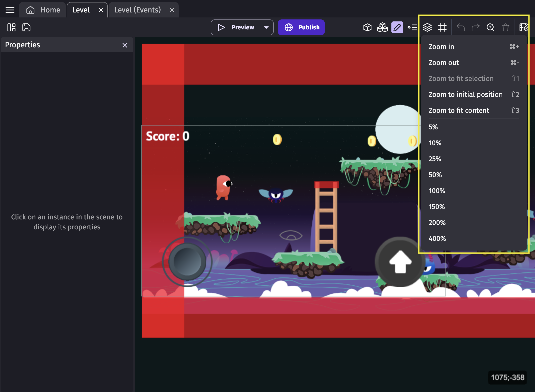535x392 pixels.
Task: Toggle the properties panel pencil icon
Action: point(397,27)
